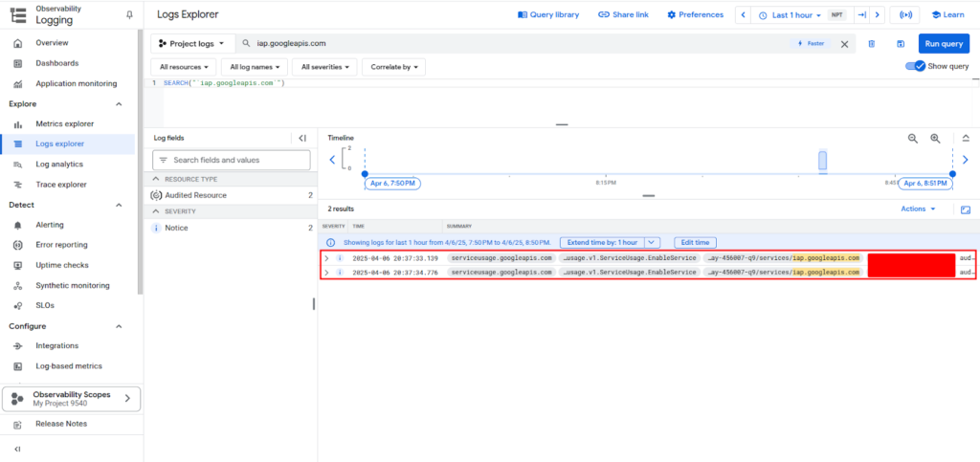
Task: Open Preferences settings
Action: point(695,14)
